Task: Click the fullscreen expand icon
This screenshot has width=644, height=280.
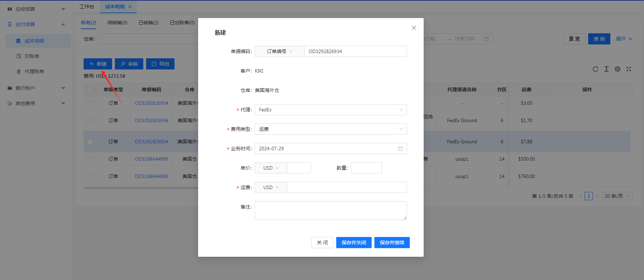Action: point(629,69)
